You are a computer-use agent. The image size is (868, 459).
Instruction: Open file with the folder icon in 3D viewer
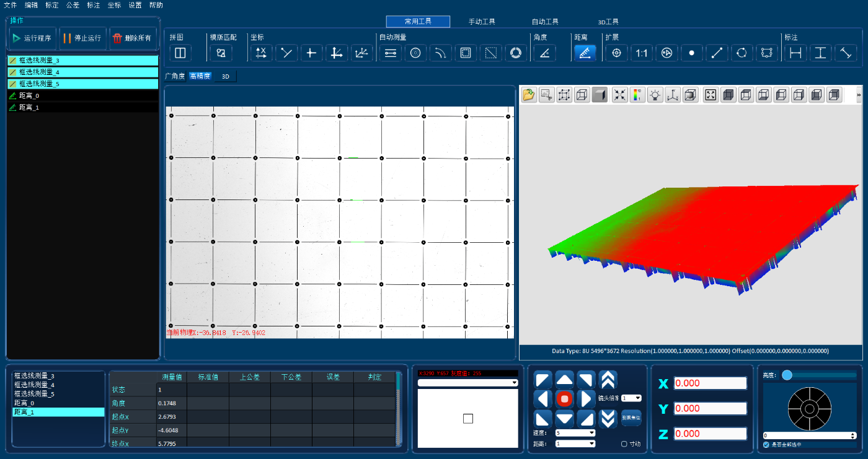click(529, 95)
